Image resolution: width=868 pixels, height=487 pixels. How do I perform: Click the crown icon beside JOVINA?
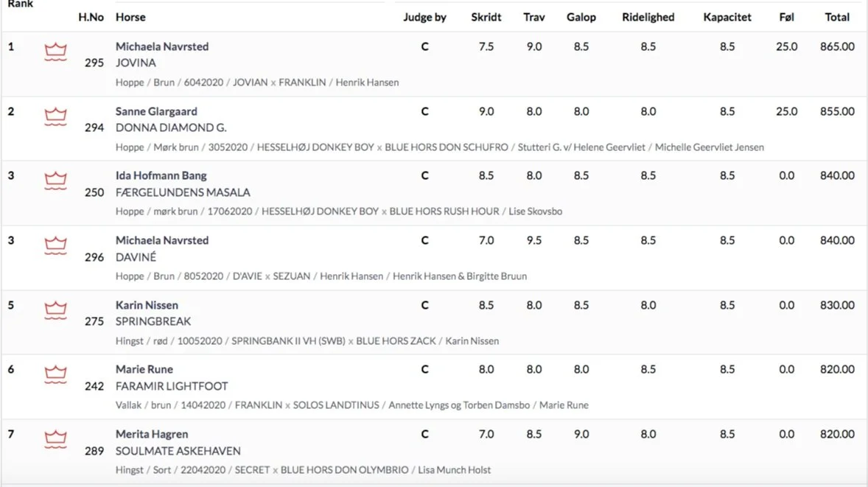click(55, 52)
